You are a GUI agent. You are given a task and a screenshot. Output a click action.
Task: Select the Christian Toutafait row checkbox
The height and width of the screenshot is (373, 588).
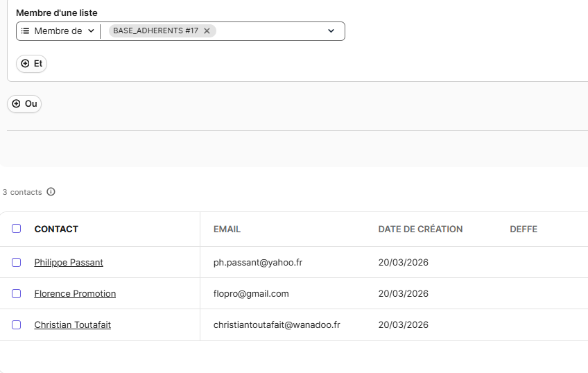(17, 325)
